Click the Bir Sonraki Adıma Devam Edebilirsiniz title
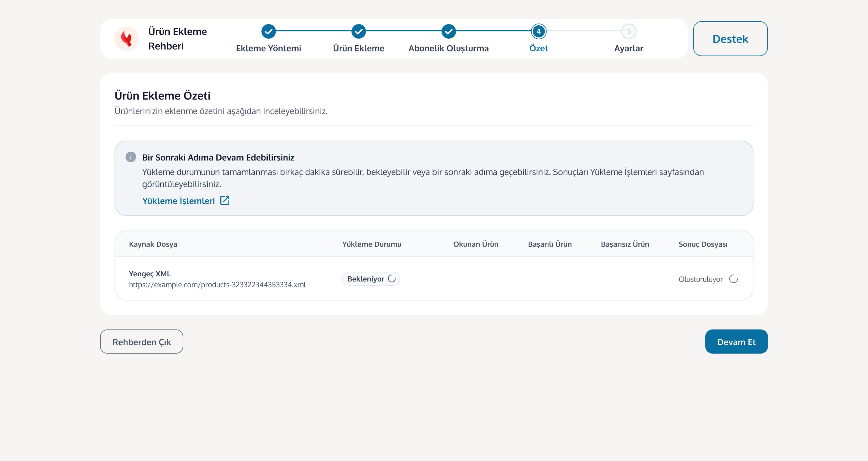Viewport: 868px width, 461px height. point(218,157)
